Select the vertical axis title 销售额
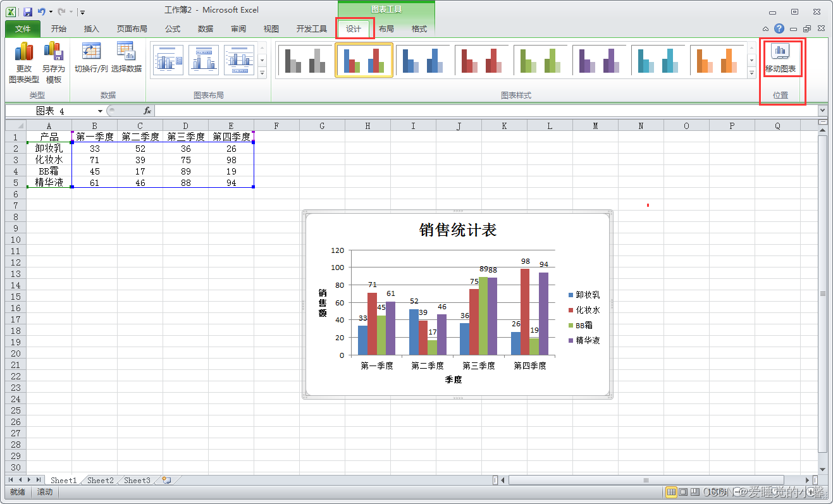 (323, 303)
